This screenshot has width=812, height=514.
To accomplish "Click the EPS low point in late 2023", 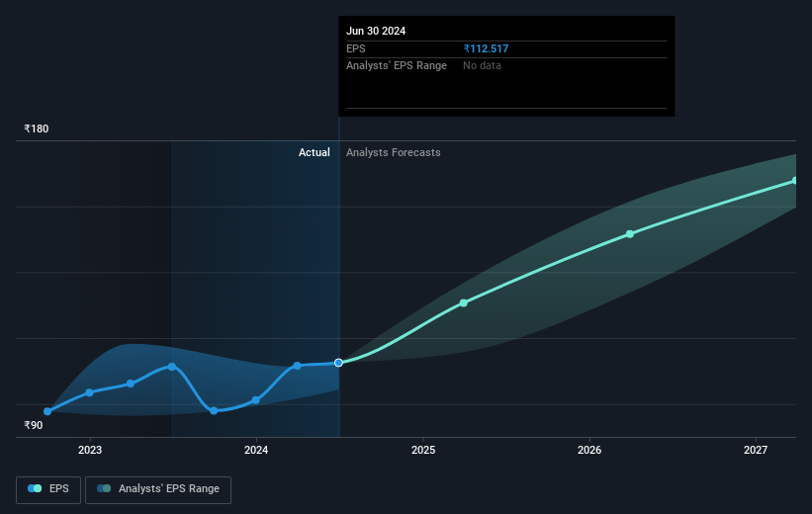I will pyautogui.click(x=214, y=410).
